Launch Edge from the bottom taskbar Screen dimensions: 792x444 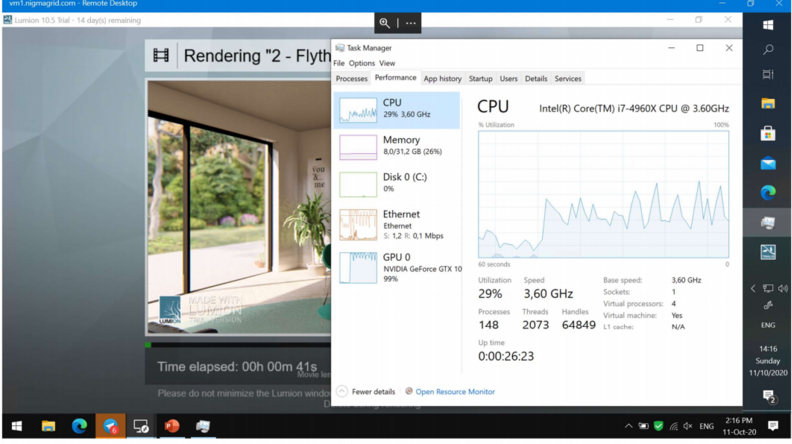point(79,426)
